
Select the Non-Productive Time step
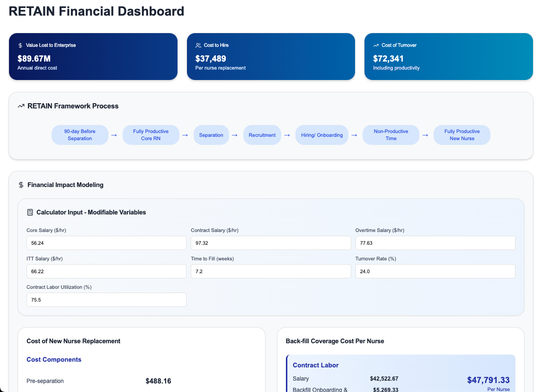click(391, 134)
